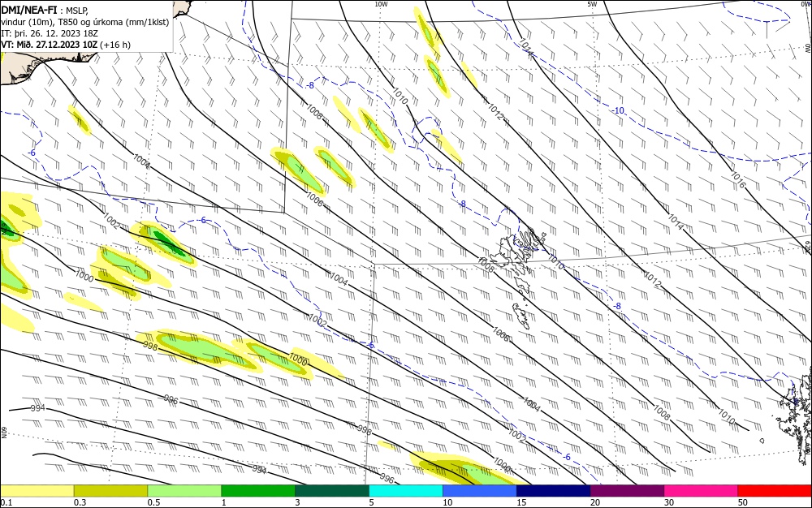The height and width of the screenshot is (508, 812).
Task: Click the olive 0.3 legend color block
Action: tap(110, 491)
